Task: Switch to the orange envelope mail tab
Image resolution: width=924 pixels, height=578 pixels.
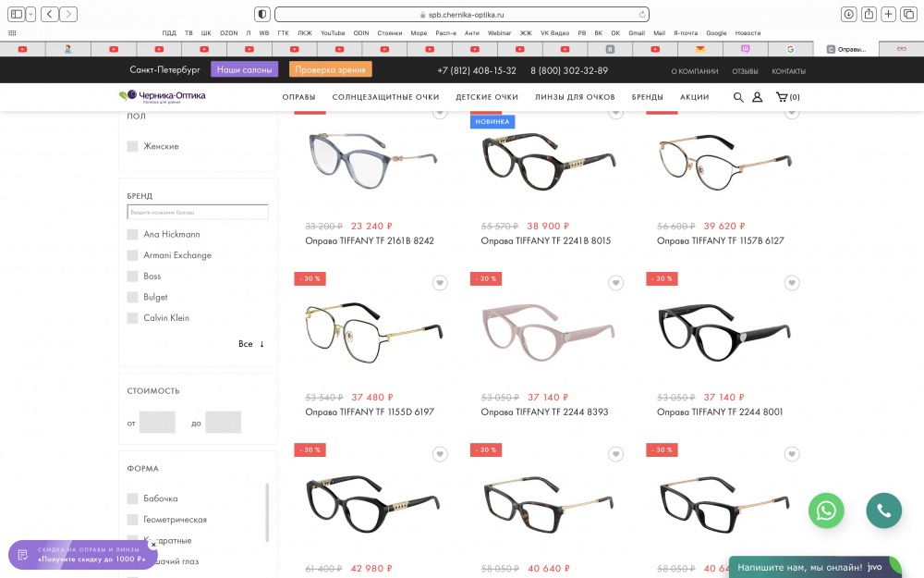Action: pos(700,50)
